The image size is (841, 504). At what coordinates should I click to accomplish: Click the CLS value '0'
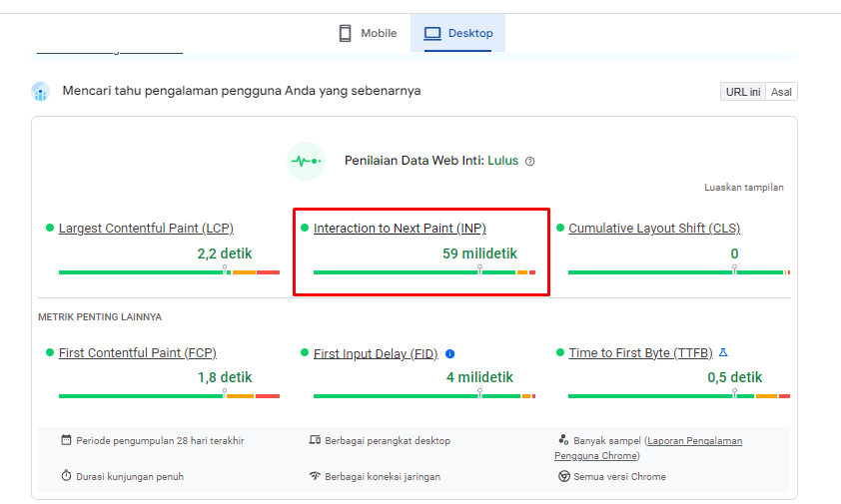click(734, 253)
